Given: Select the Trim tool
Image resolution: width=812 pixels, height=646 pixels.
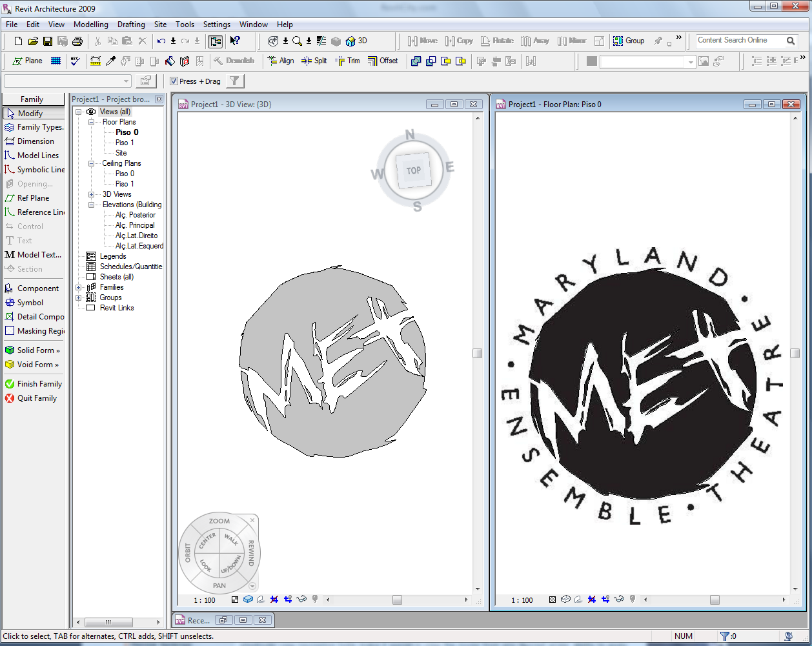Looking at the screenshot, I should tap(348, 60).
